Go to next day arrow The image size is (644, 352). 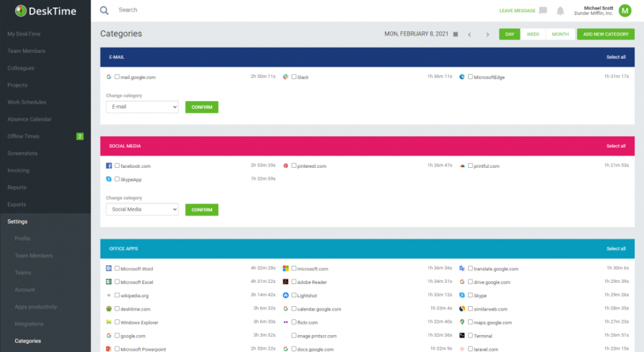[x=487, y=35]
